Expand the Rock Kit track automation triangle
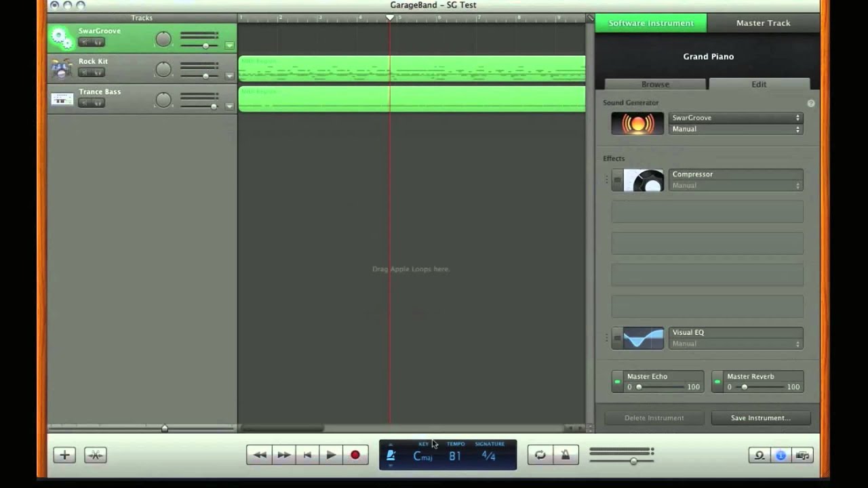The width and height of the screenshot is (868, 488). click(x=229, y=76)
